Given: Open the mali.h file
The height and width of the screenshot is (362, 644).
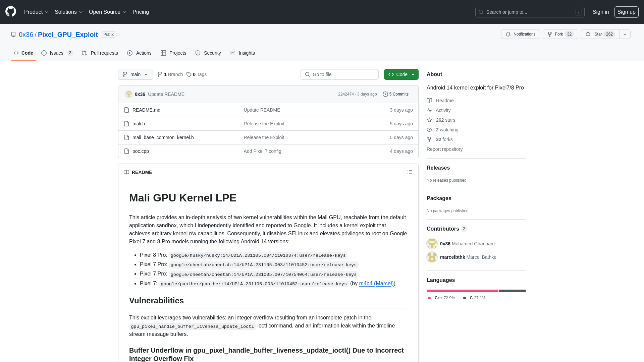Looking at the screenshot, I should pyautogui.click(x=139, y=124).
